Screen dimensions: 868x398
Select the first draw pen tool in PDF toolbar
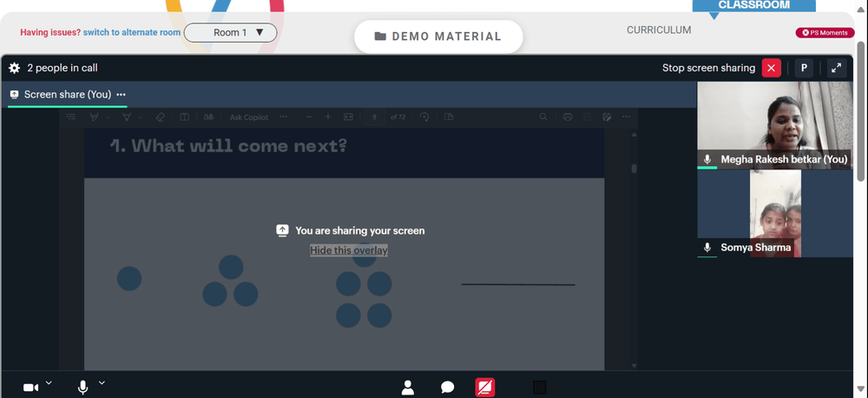95,117
